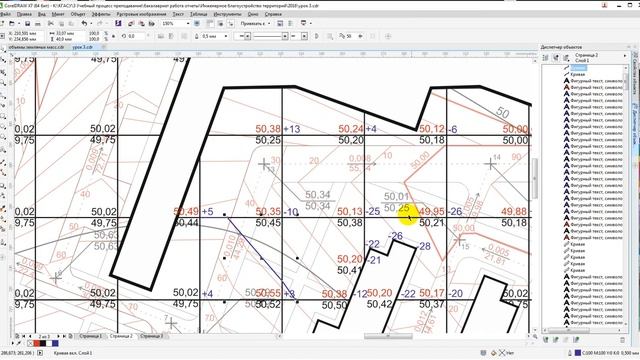Go to previous page arrow

pos(30,336)
